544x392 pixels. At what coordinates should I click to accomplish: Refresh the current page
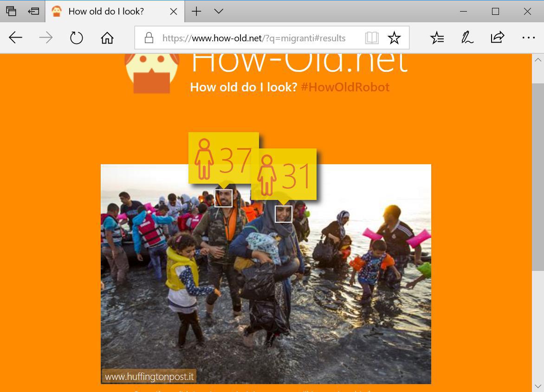pos(76,38)
